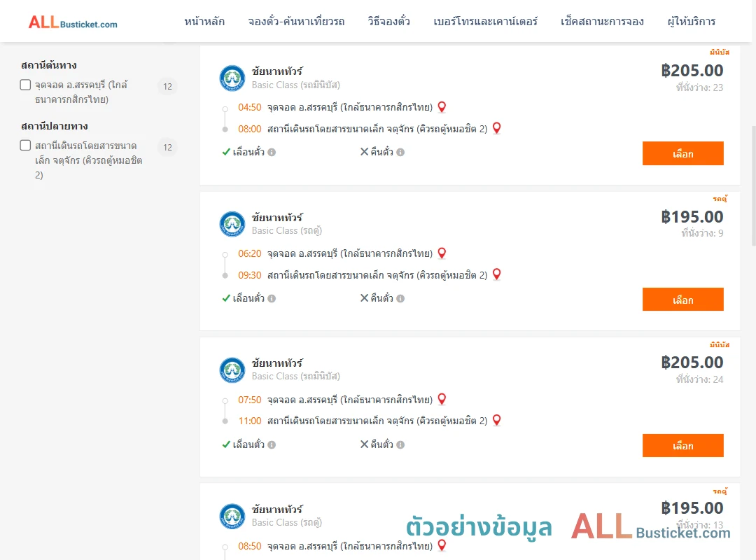Click ชัยนาททัวร์ logo on the 07:50 trip
Viewport: 756px width, 560px height.
pos(232,370)
